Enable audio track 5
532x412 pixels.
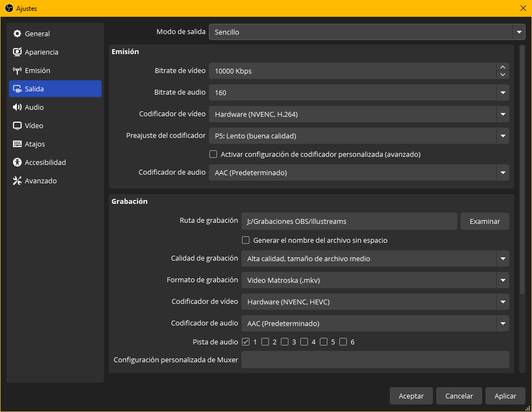324,342
